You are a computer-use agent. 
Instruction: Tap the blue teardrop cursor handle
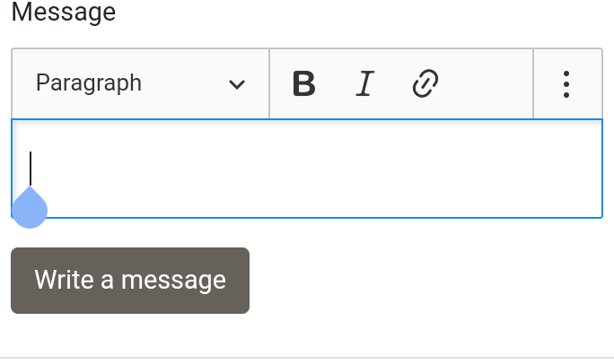30,209
